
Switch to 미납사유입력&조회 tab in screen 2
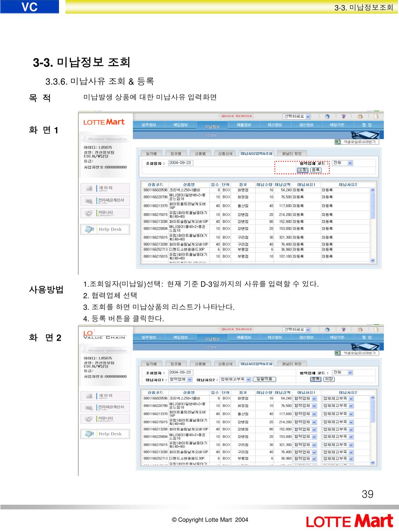256,364
